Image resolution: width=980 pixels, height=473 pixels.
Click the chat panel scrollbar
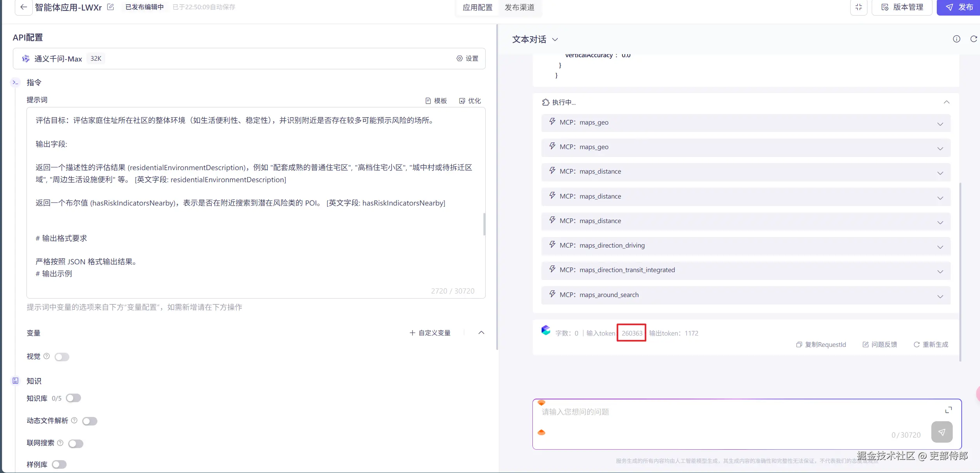(x=960, y=272)
